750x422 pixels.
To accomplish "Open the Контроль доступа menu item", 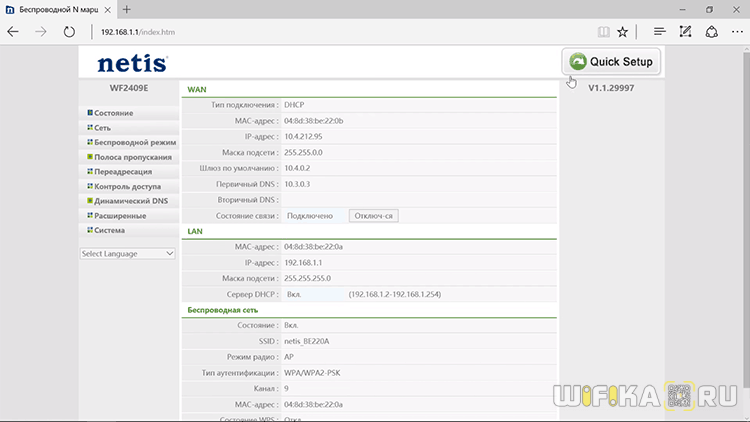I will (127, 186).
